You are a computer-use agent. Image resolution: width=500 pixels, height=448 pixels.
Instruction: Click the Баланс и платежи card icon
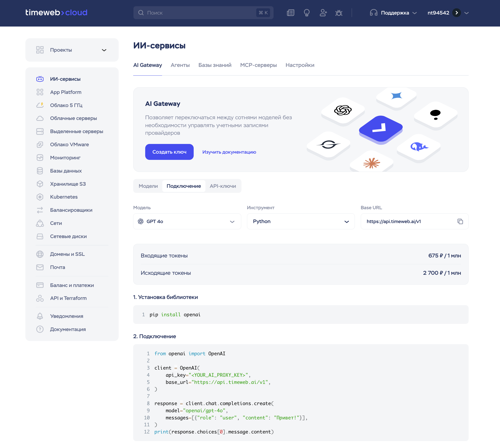point(40,285)
